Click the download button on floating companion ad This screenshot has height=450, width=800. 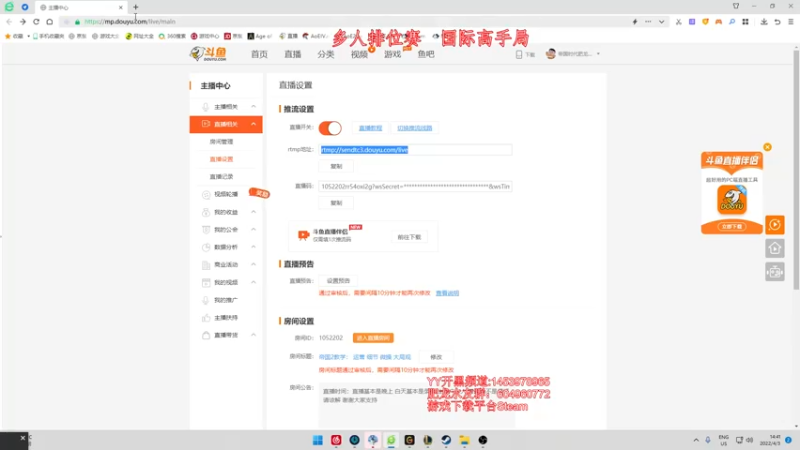pos(732,227)
